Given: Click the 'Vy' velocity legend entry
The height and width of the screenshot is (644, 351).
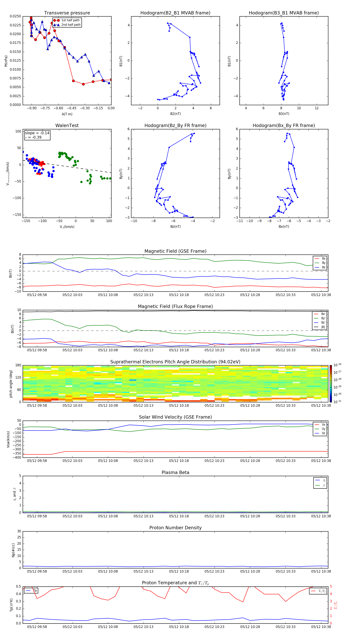Looking at the screenshot, I should (320, 429).
